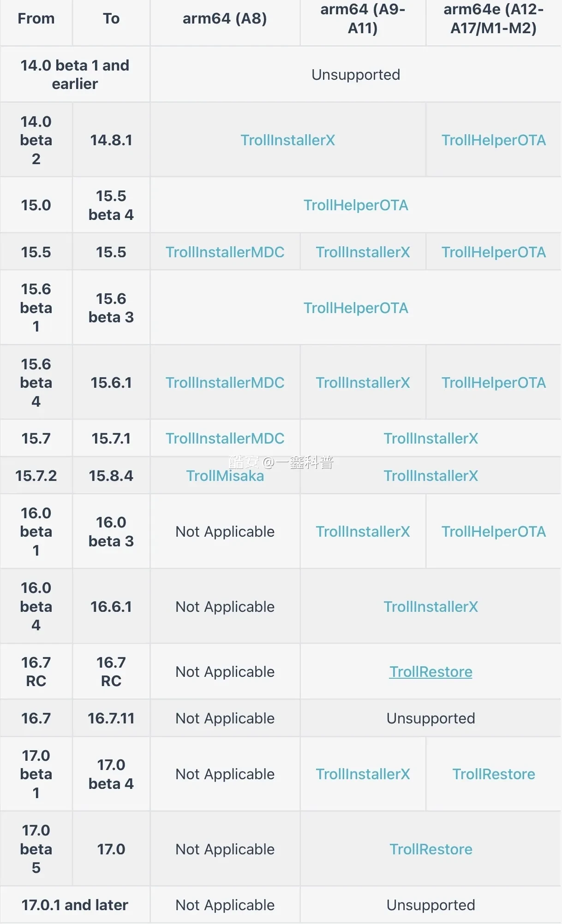The width and height of the screenshot is (562, 924).
Task: Open TrollHelperOTA link in 15.6.1 row
Action: tap(493, 383)
